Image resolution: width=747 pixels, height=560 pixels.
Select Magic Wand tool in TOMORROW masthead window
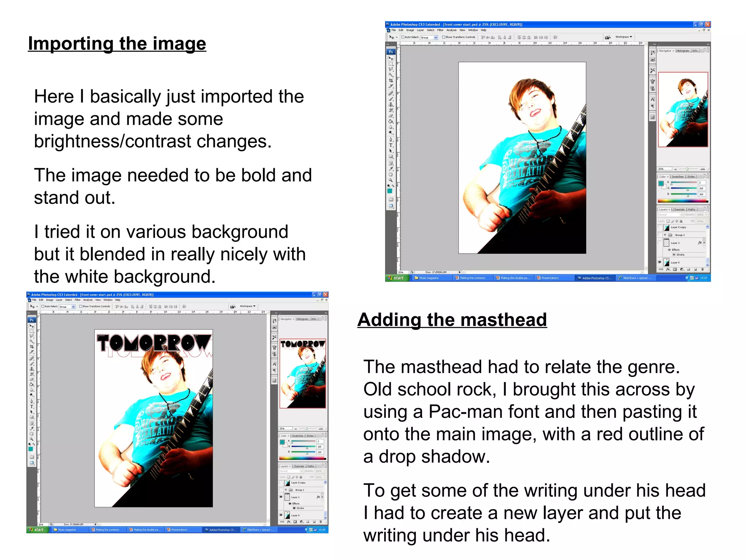tap(32, 341)
